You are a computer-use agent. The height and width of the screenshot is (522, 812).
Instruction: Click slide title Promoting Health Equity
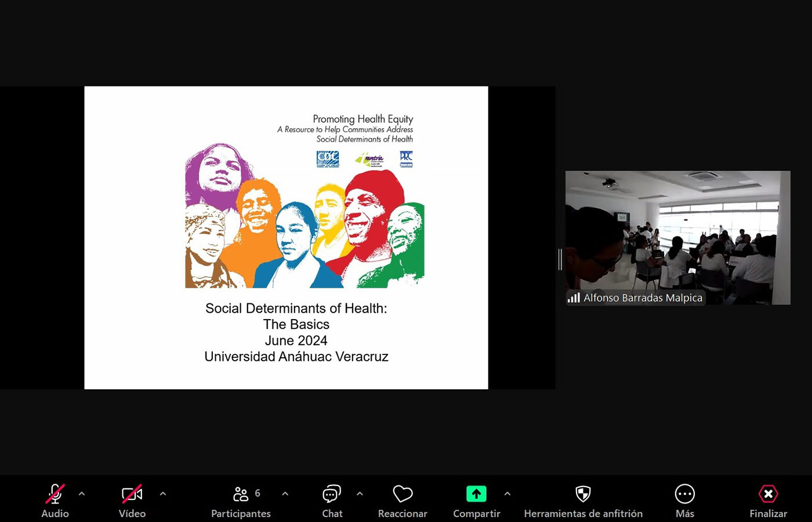coord(363,119)
